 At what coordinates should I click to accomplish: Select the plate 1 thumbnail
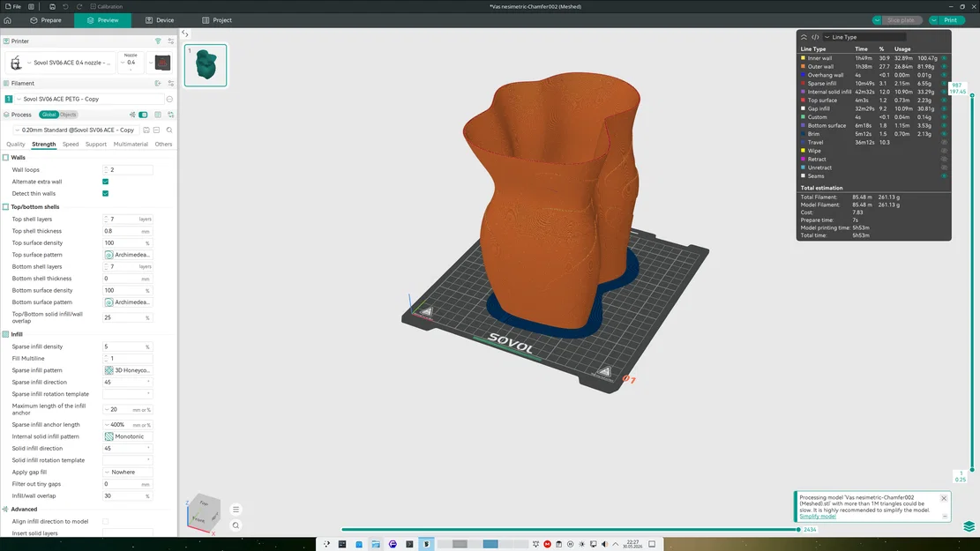(x=206, y=65)
